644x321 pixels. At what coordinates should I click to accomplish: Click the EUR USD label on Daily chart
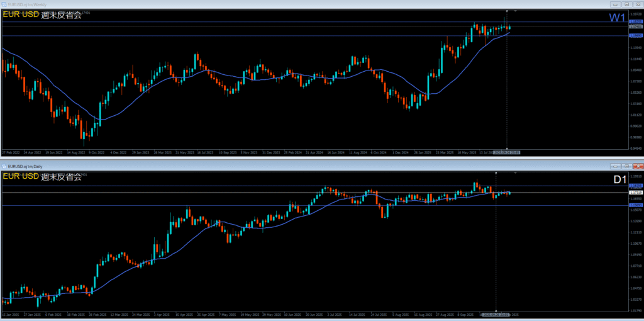point(21,177)
